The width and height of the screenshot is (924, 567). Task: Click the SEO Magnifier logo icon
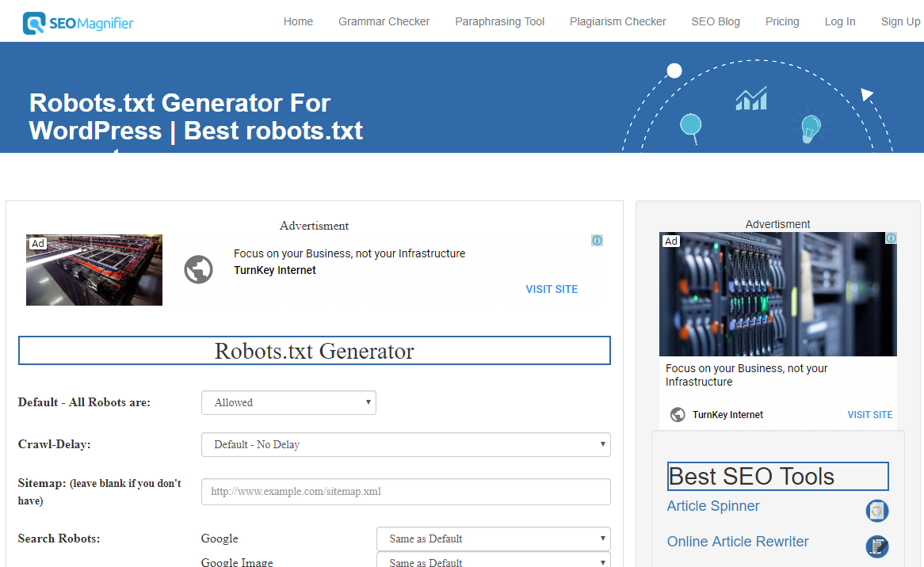(x=33, y=21)
